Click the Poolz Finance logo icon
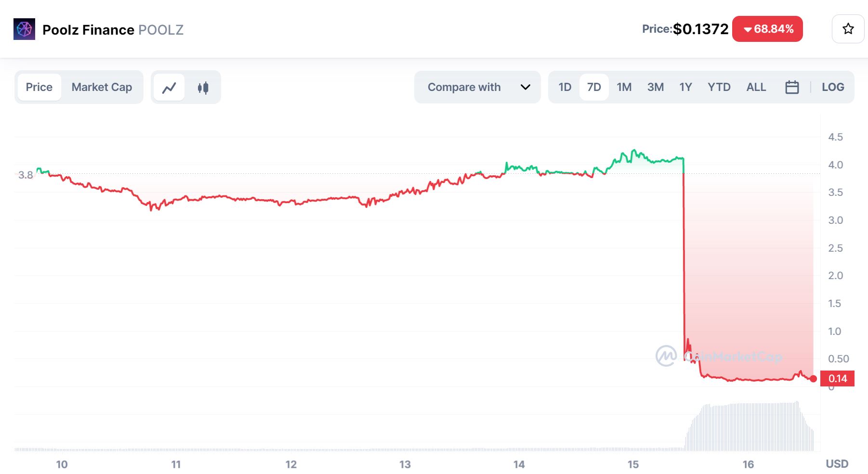The image size is (868, 474). pos(24,29)
